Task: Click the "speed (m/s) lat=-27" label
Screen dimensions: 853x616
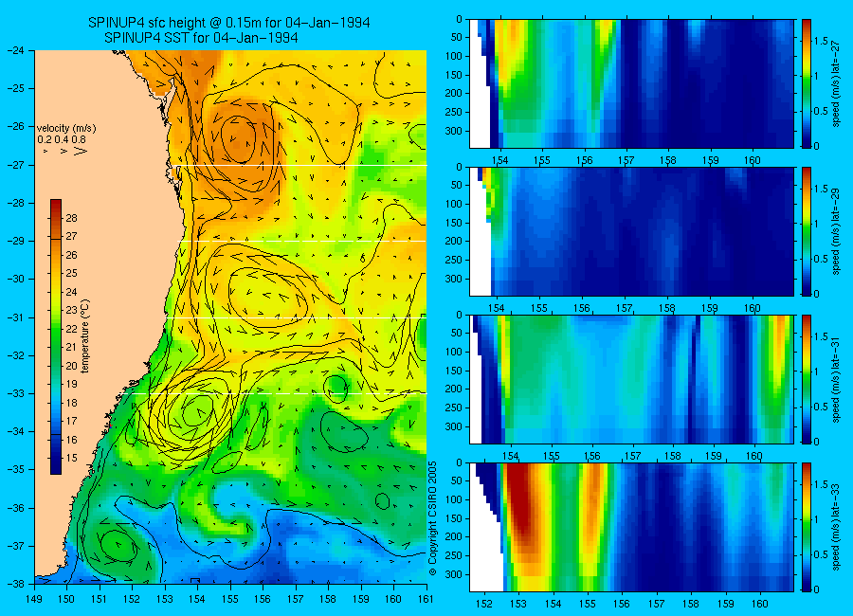Action: click(x=836, y=83)
